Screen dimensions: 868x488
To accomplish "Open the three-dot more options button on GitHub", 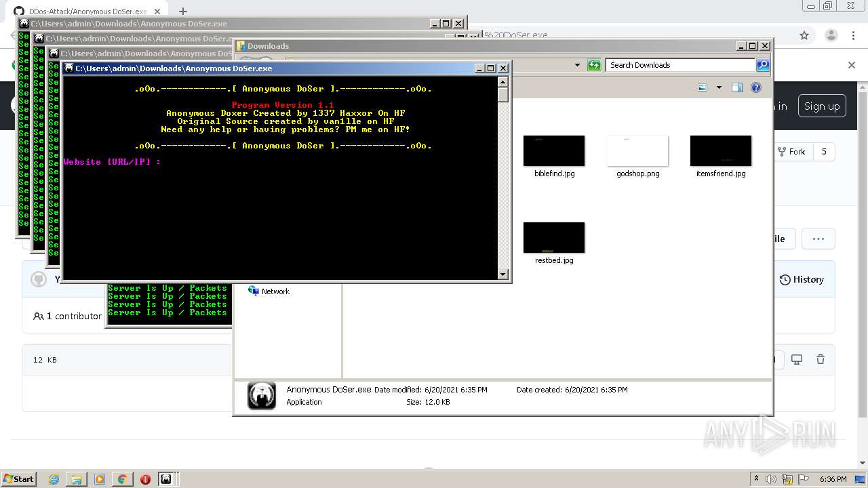I will [818, 239].
